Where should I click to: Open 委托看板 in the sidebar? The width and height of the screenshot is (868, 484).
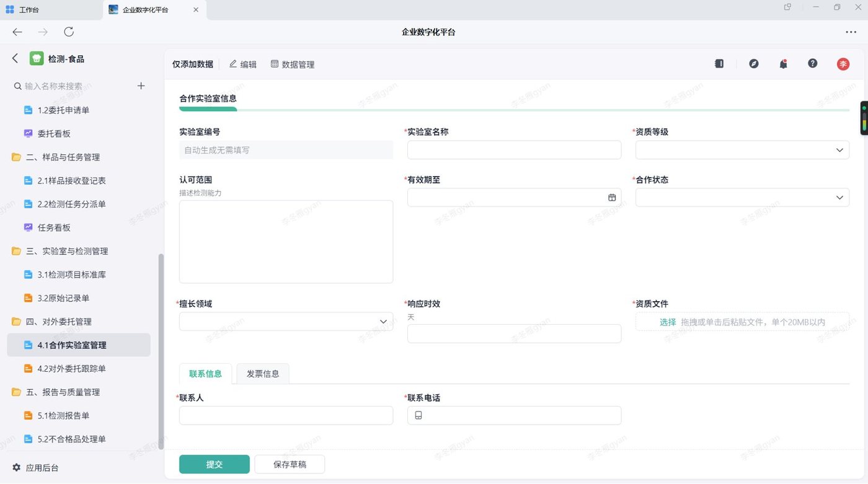tap(79, 134)
